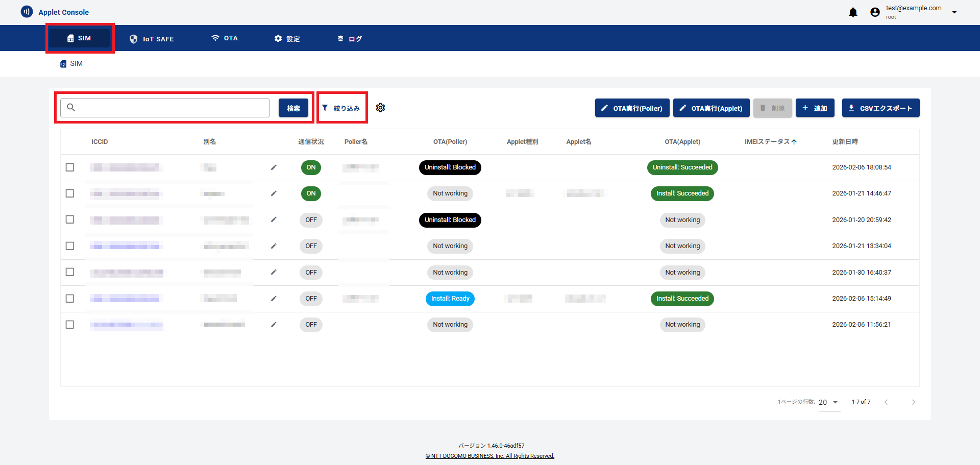The height and width of the screenshot is (465, 980).
Task: Open the NTT DOCOMO BUSINESS copyright link
Action: click(x=490, y=456)
